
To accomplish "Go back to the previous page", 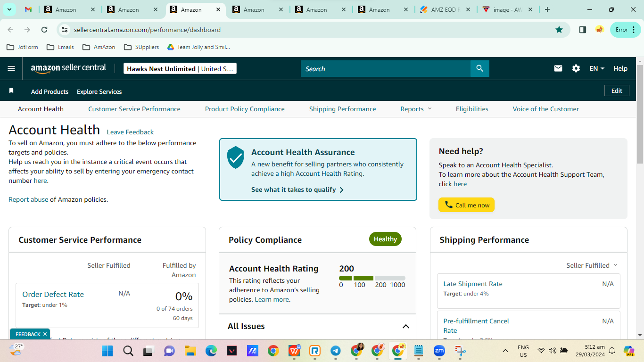I will click(10, 30).
